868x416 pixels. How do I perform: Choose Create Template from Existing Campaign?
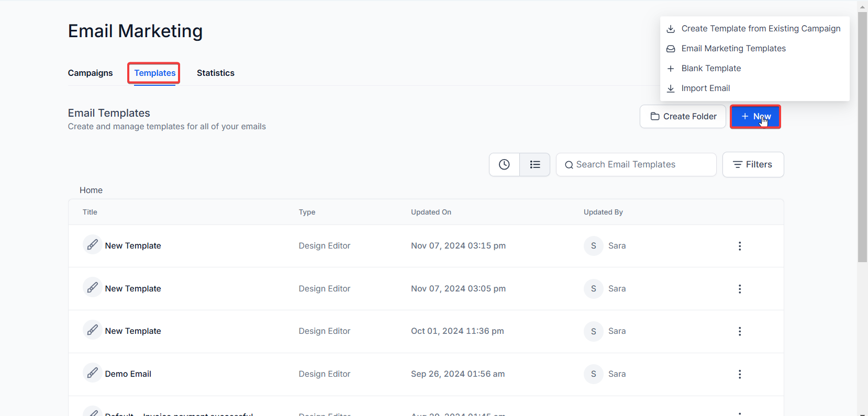(x=760, y=29)
